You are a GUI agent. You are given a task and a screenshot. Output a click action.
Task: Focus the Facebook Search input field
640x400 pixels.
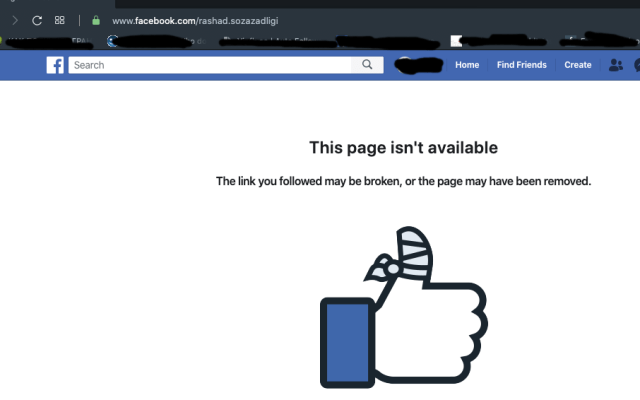[210, 65]
